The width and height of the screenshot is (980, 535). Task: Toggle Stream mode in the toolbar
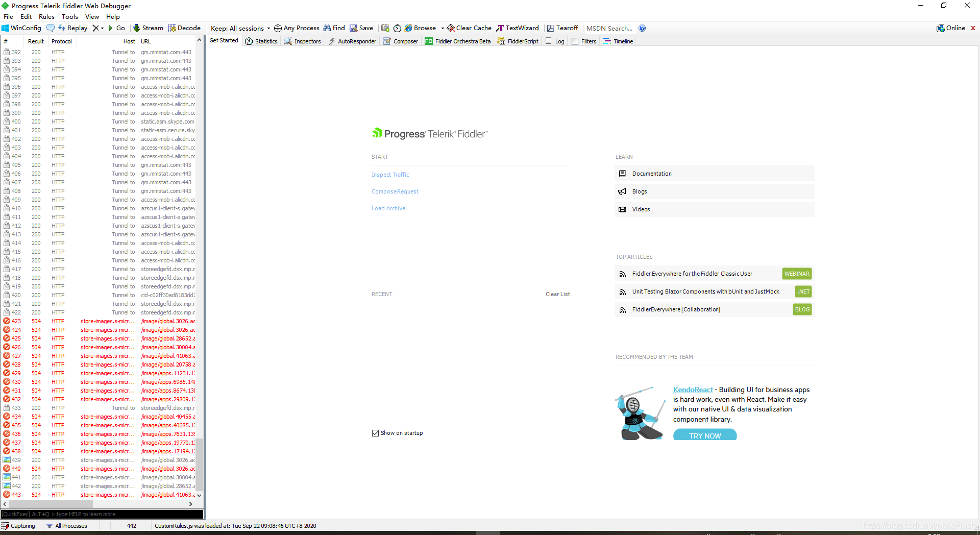pos(148,28)
